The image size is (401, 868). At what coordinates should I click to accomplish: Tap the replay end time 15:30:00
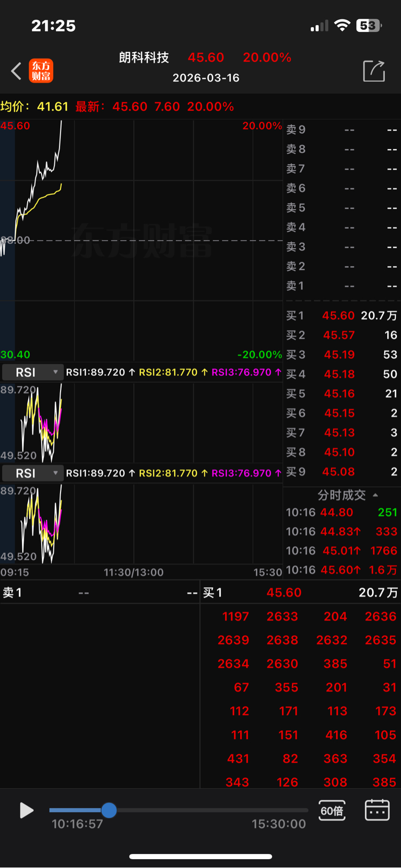(x=279, y=824)
